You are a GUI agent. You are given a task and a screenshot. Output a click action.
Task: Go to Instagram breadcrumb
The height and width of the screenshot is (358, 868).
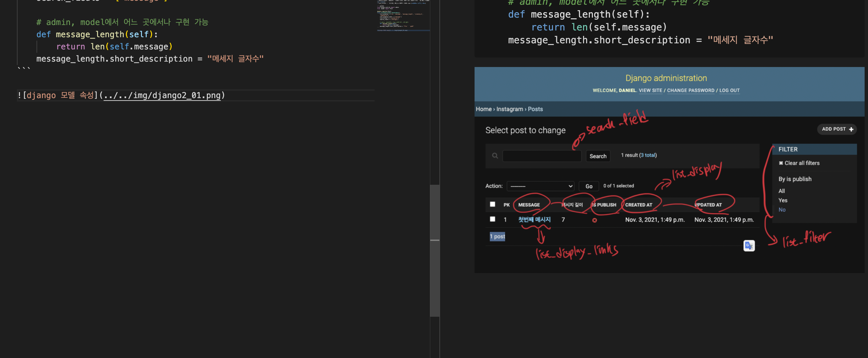(510, 109)
